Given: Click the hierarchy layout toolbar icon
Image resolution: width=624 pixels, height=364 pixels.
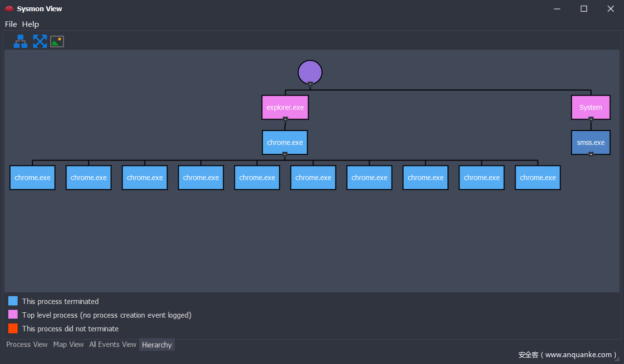Looking at the screenshot, I should pyautogui.click(x=20, y=41).
